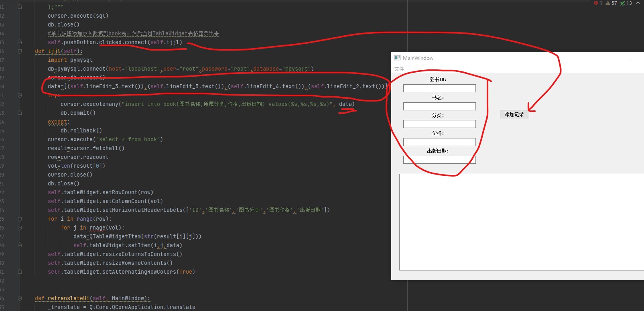Image resolution: width=644 pixels, height=311 pixels.
Task: Focus the 价格 input field
Action: (x=439, y=142)
